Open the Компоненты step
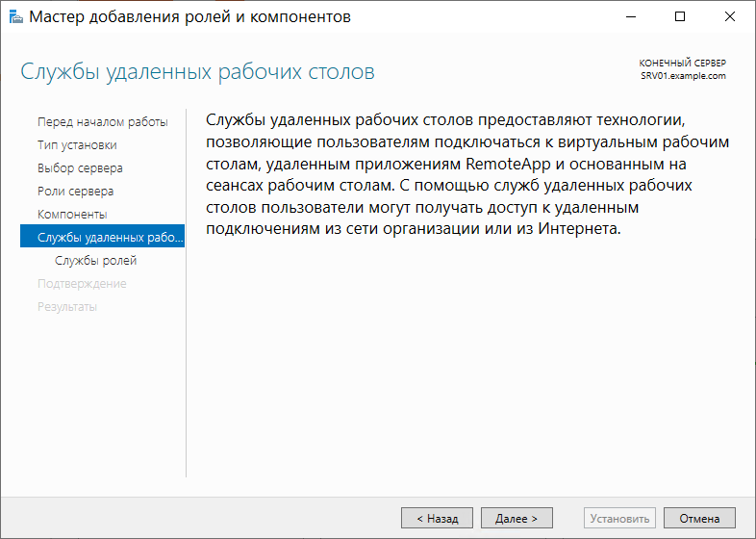756x539 pixels. click(x=72, y=215)
